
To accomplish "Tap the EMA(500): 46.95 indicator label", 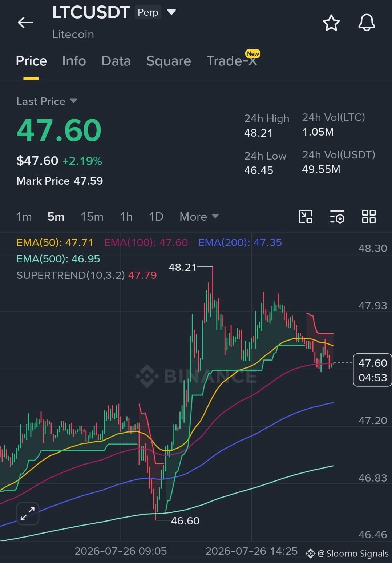I will [58, 259].
